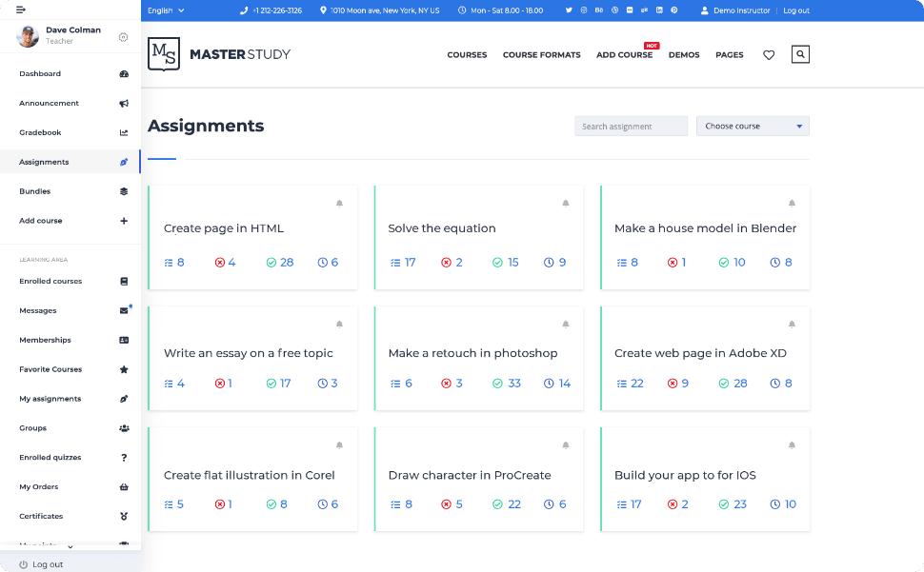
Task: Open the Demos menu in navigation
Action: [x=684, y=55]
